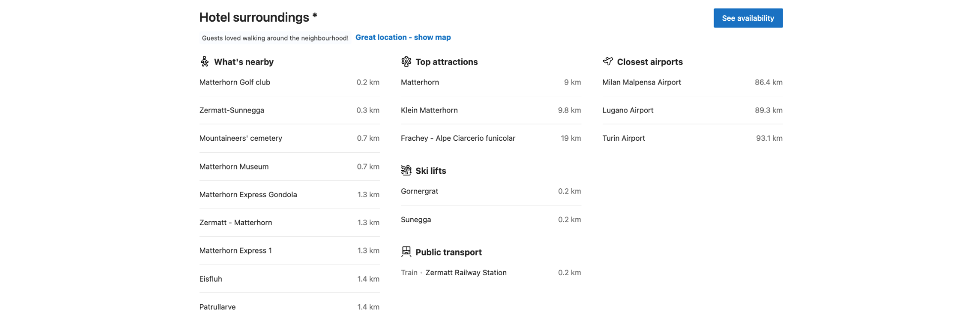Choose Matterhorn Museum from nearby list
The image size is (980, 326).
click(x=289, y=166)
